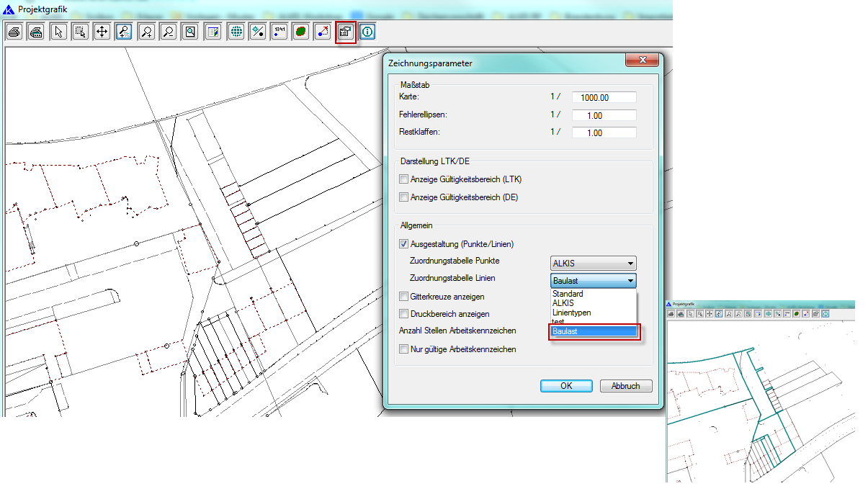Uncheck Ausgestaltung (Punkte/Linien)
The width and height of the screenshot is (868, 494).
click(x=403, y=243)
